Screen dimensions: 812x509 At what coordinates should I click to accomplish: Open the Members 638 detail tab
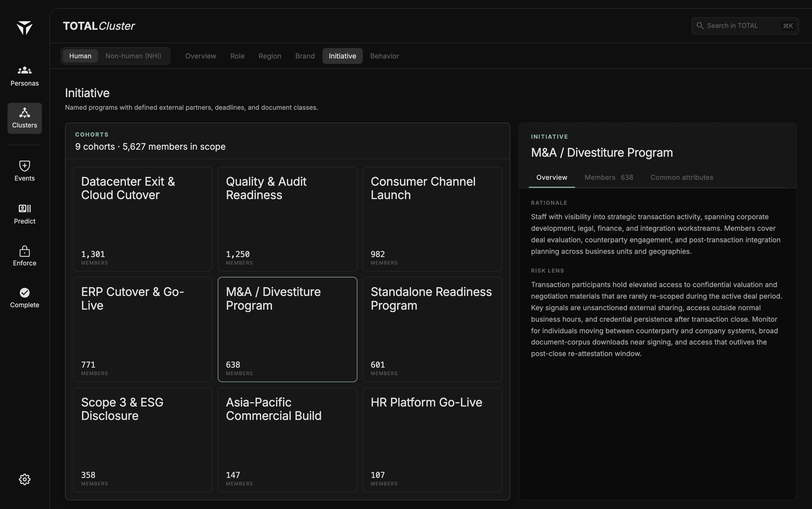pos(608,177)
